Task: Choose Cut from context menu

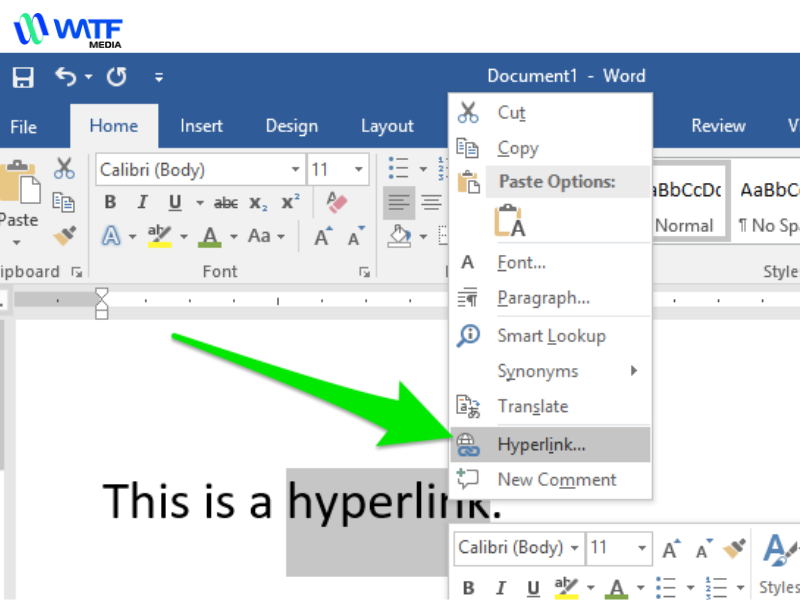Action: [x=550, y=112]
